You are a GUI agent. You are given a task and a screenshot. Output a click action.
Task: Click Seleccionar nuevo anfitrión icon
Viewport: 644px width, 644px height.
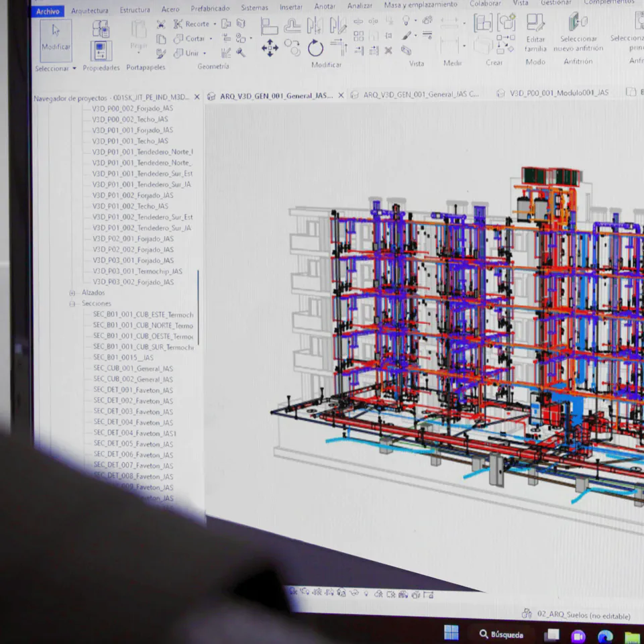(x=578, y=23)
